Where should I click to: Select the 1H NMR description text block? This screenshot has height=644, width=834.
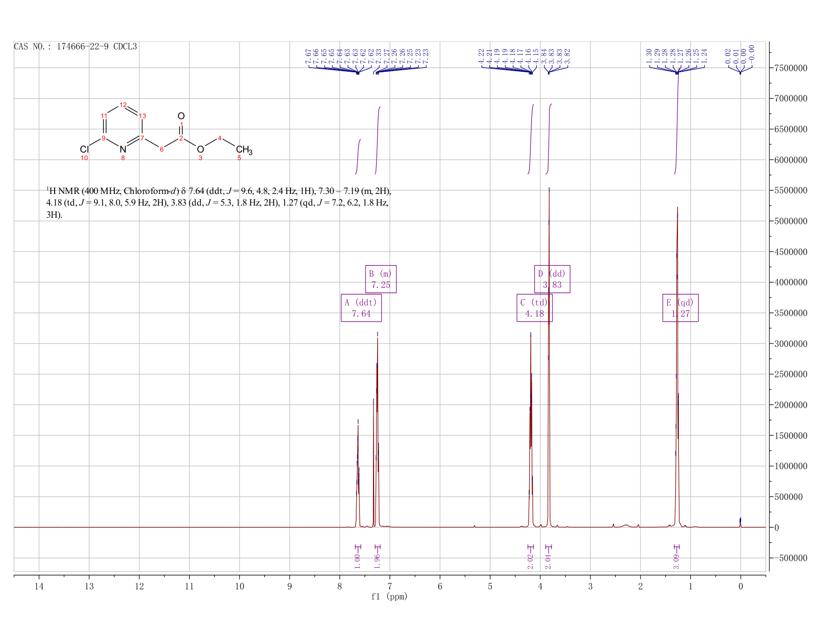pyautogui.click(x=218, y=203)
